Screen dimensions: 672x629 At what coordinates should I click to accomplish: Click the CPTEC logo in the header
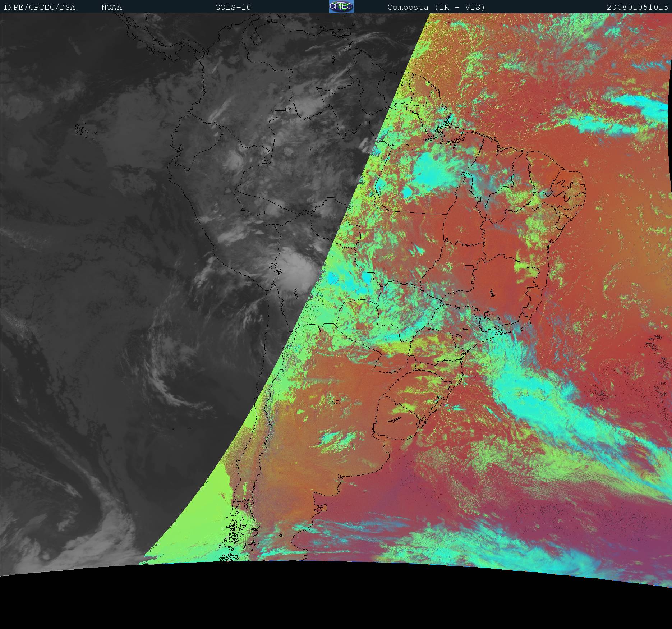[x=341, y=7]
